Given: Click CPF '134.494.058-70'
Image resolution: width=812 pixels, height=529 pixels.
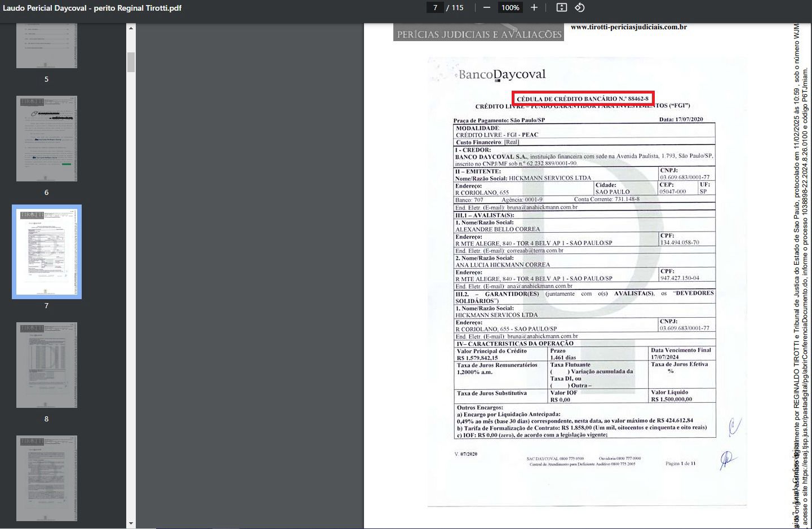Looking at the screenshot, I should [x=680, y=243].
